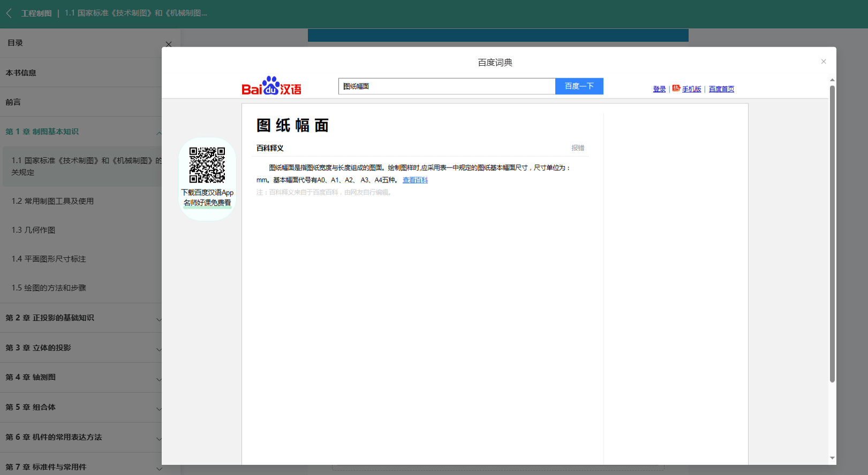The height and width of the screenshot is (475, 868).
Task: Open section 1.1 国家标准
Action: coord(82,166)
